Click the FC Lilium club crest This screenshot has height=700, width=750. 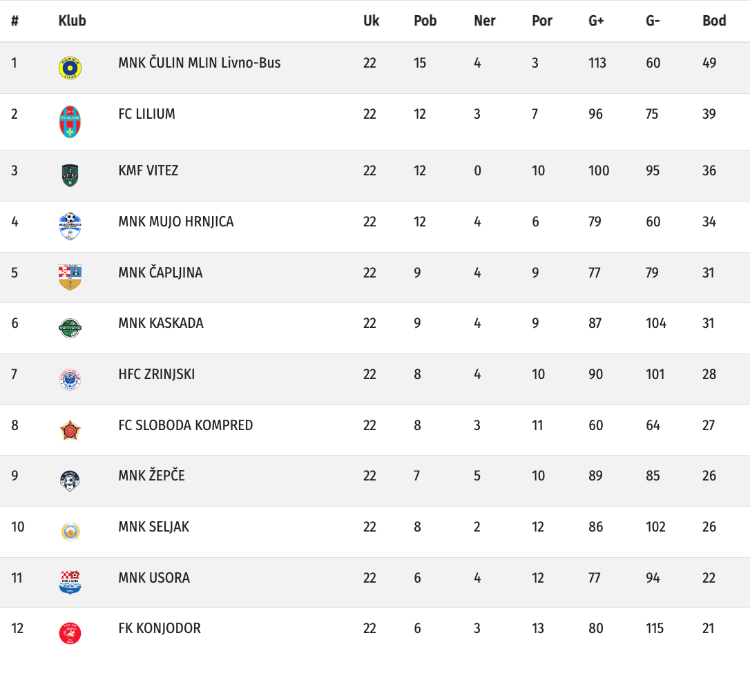(70, 121)
